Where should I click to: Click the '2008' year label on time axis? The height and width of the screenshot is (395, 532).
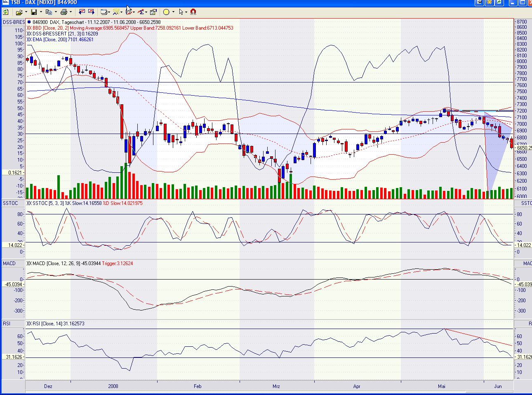pos(113,386)
